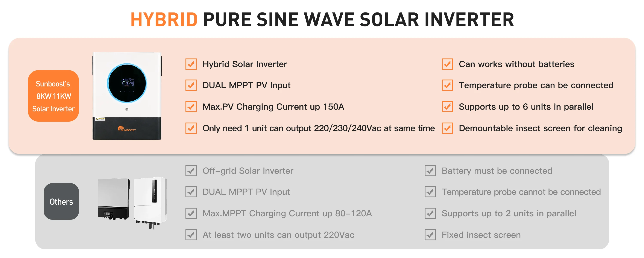The width and height of the screenshot is (644, 258).
Task: Click the circular LCD display on the Sunboost inverter
Action: coord(127,83)
